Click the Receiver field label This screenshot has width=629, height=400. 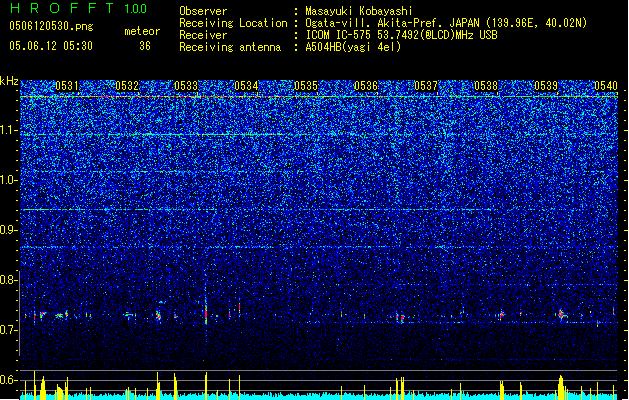click(203, 35)
